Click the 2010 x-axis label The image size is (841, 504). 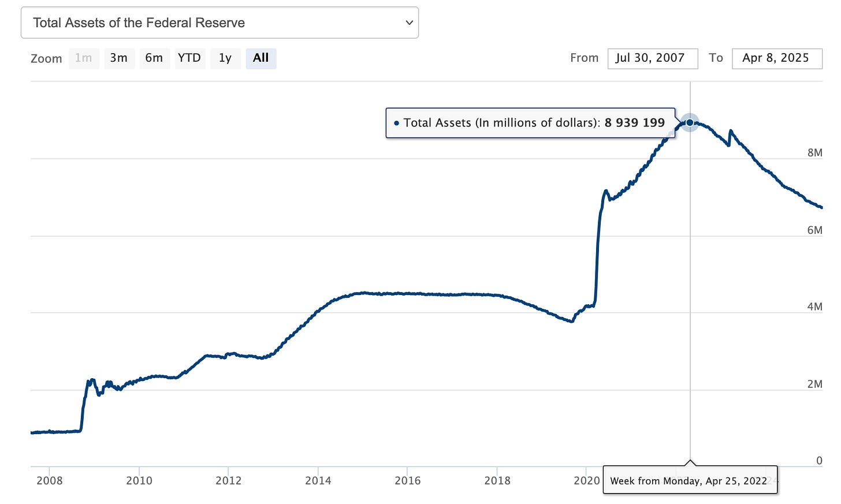[x=139, y=480]
